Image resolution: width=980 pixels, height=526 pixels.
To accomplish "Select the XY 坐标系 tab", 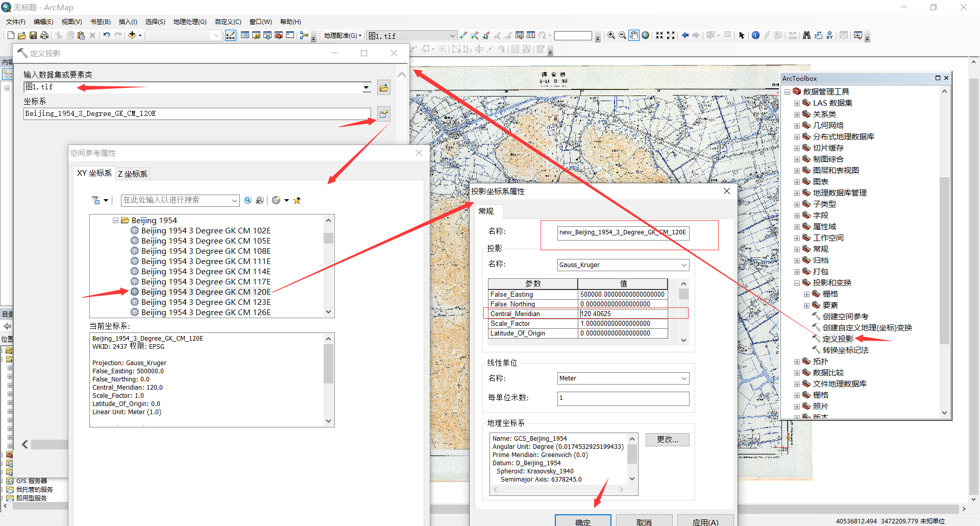I will click(94, 173).
